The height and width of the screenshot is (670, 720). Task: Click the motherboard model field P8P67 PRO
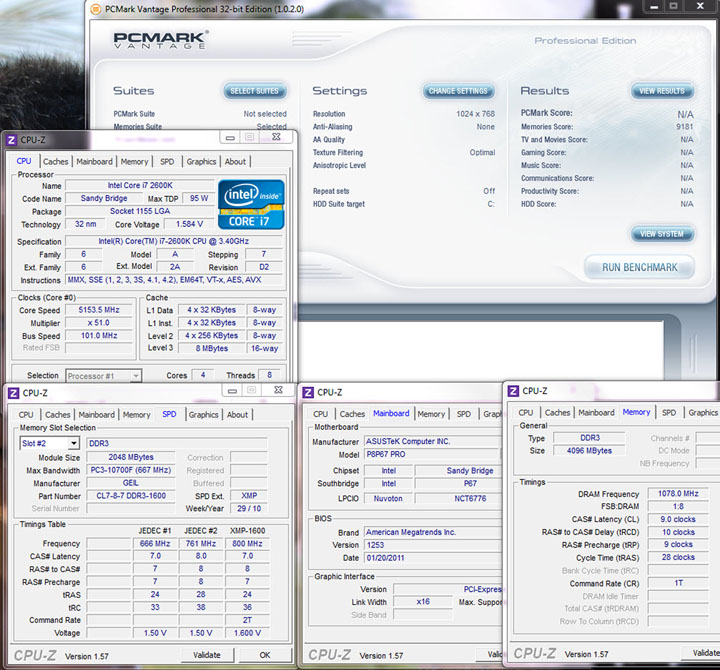pyautogui.click(x=433, y=454)
